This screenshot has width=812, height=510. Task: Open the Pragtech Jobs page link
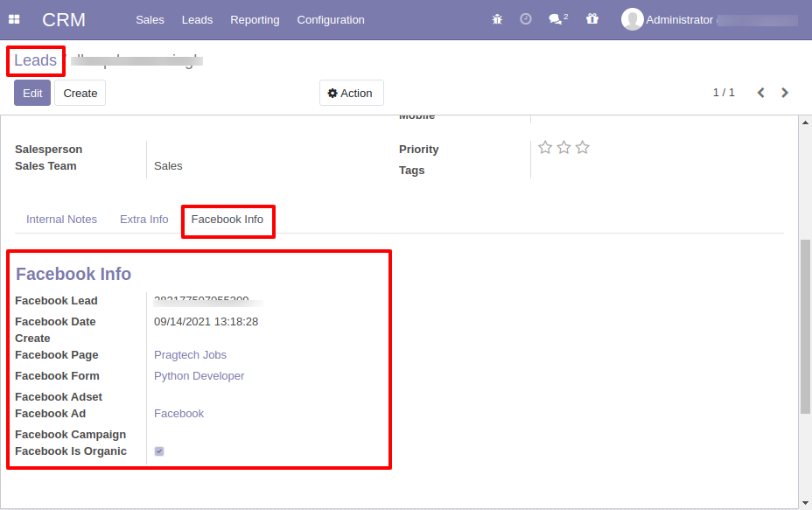point(190,355)
